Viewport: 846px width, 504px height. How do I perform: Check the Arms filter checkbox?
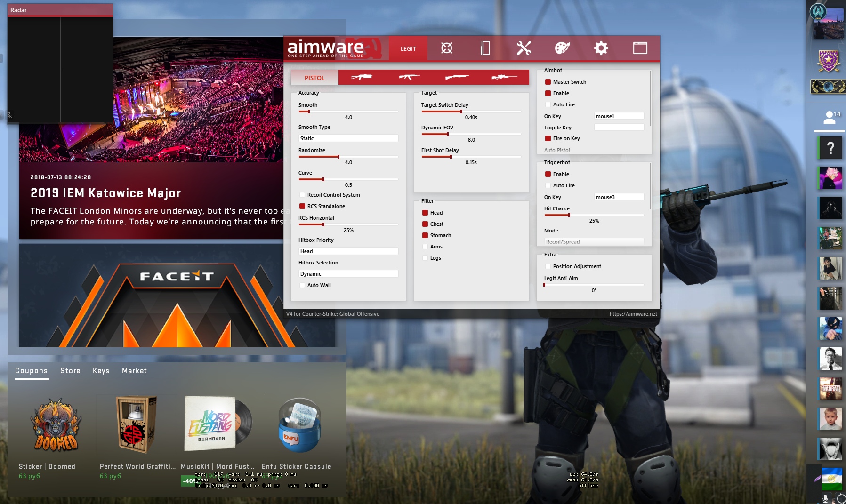425,247
